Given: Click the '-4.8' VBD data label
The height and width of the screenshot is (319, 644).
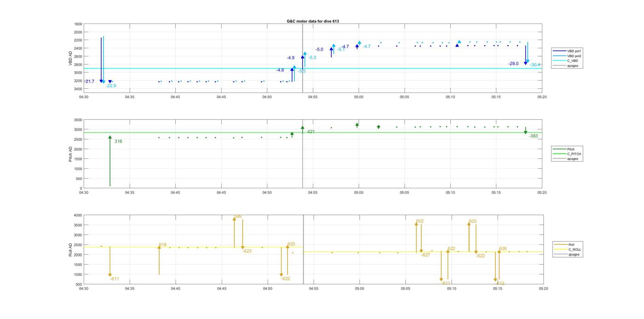Looking at the screenshot, I should pos(280,70).
